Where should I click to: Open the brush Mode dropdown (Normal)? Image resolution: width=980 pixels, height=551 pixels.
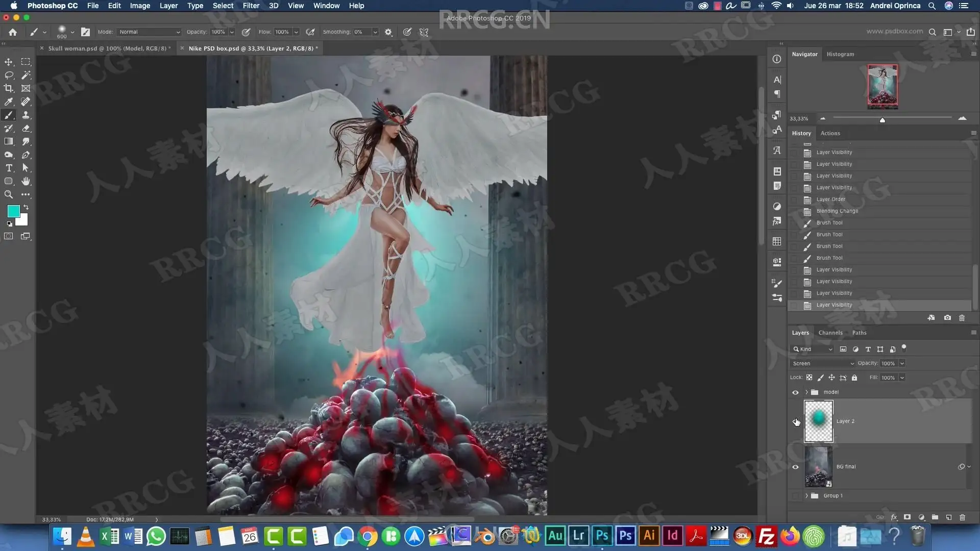click(149, 32)
